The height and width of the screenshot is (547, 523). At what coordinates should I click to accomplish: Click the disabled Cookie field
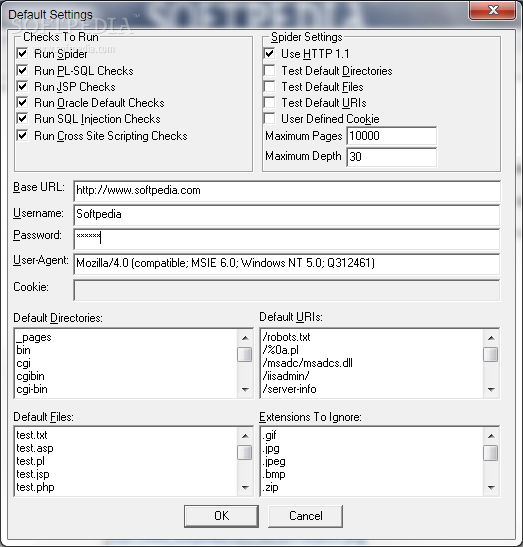[x=287, y=290]
